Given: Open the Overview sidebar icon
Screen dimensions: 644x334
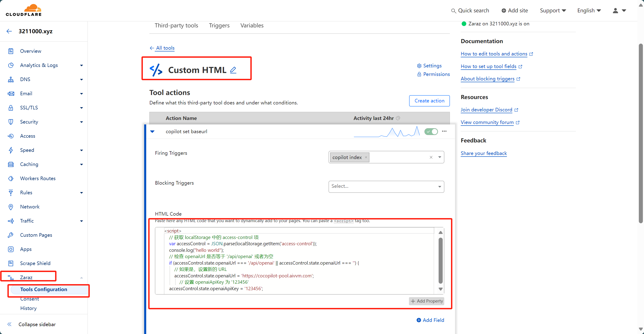Looking at the screenshot, I should click(x=11, y=51).
